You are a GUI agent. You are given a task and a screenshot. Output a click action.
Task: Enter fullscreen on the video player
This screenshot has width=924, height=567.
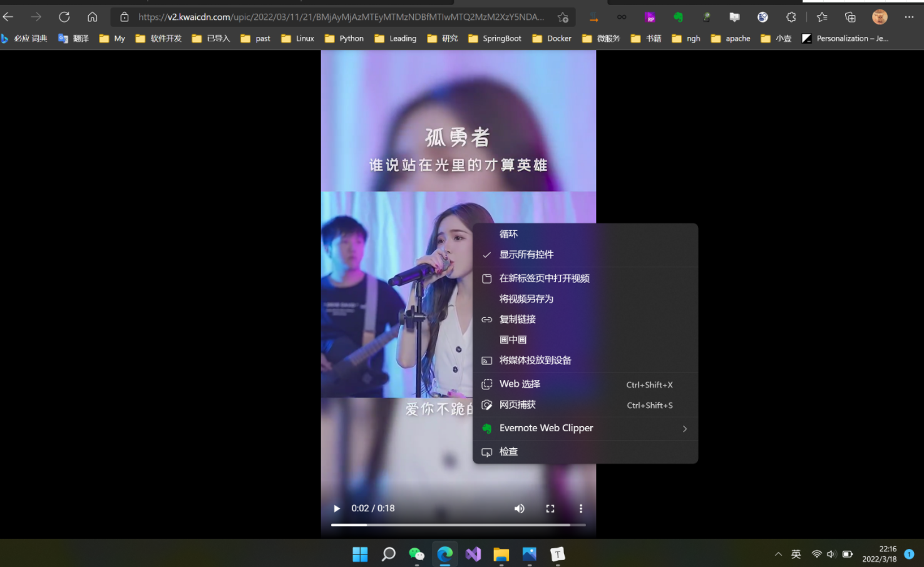pos(550,508)
